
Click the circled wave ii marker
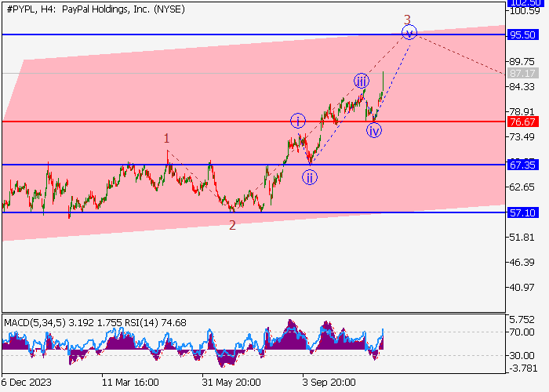point(310,177)
